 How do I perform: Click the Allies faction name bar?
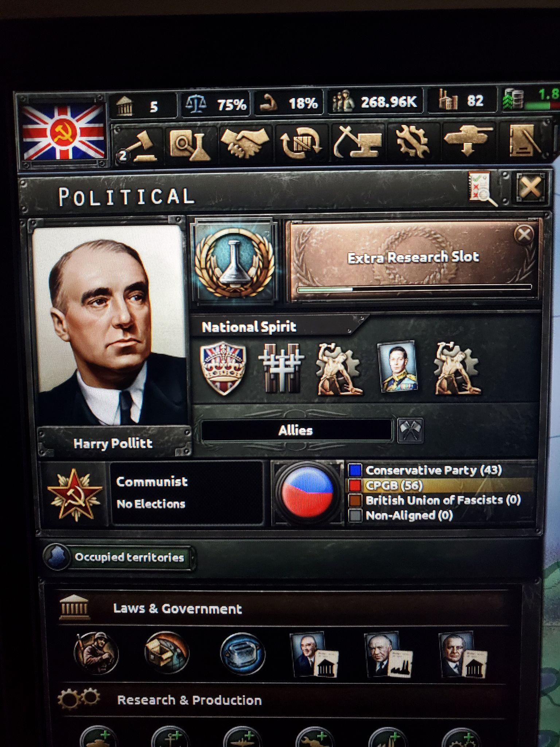coord(296,431)
